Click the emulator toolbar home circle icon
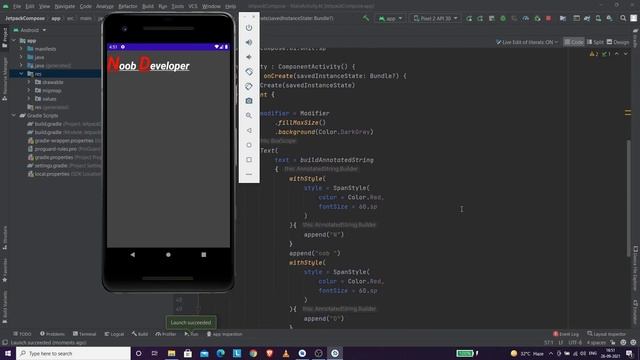The width and height of the screenshot is (640, 360). coord(249,145)
